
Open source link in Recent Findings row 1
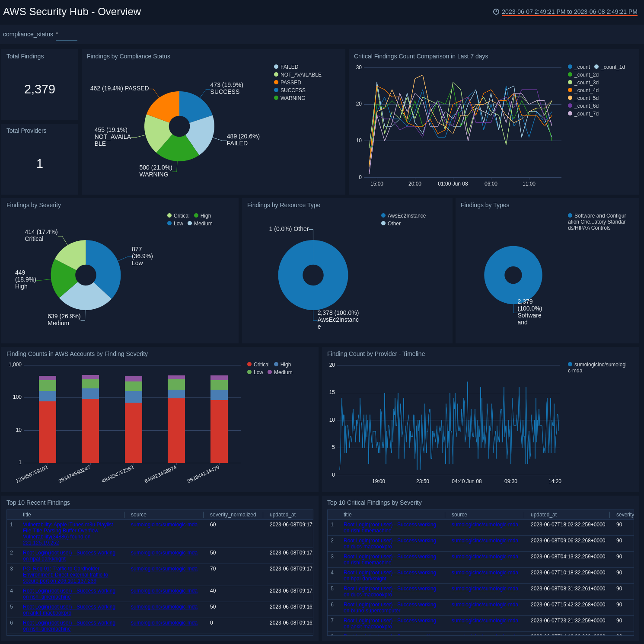click(164, 525)
